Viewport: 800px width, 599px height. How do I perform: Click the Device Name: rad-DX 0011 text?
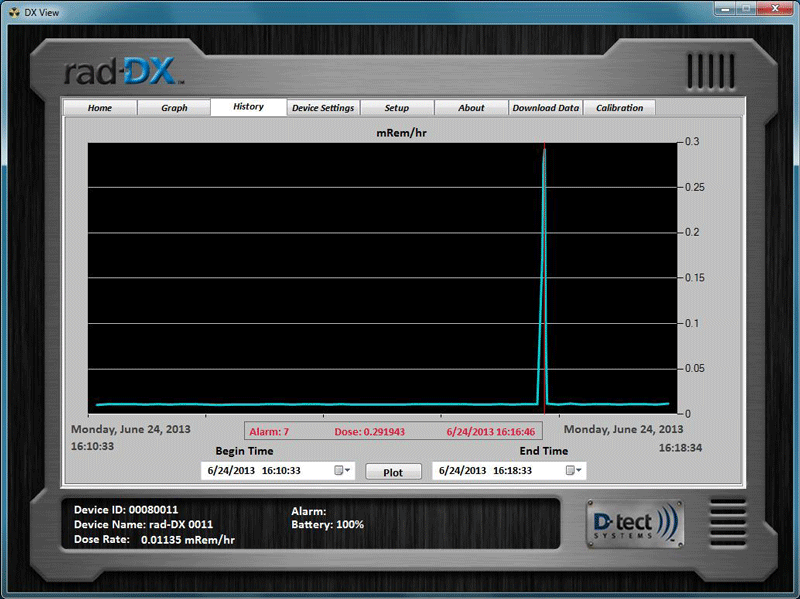(143, 525)
